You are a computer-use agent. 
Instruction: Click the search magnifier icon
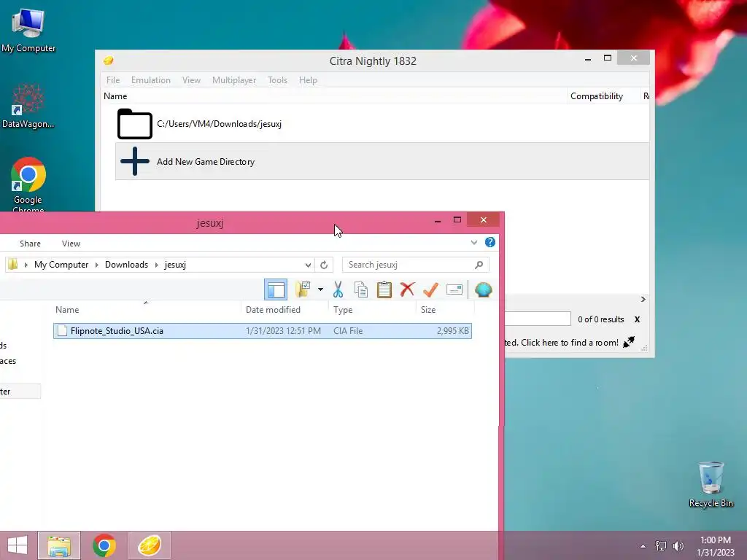[x=479, y=265]
